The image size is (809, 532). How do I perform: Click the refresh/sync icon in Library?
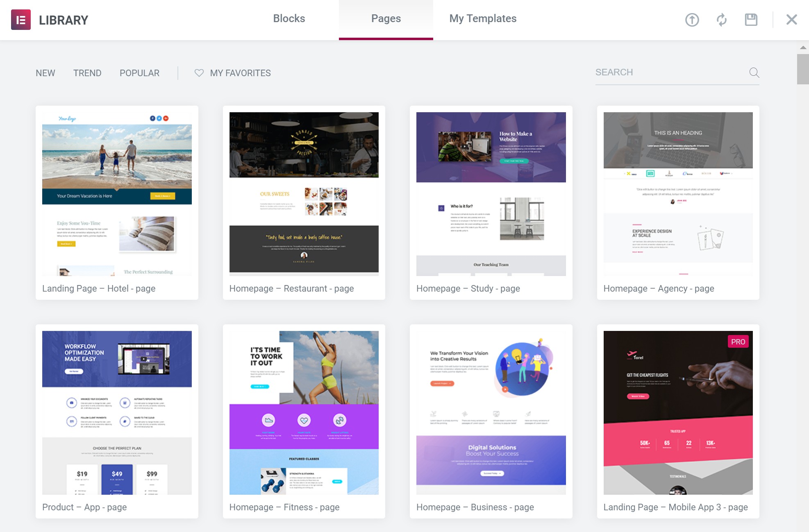coord(721,19)
